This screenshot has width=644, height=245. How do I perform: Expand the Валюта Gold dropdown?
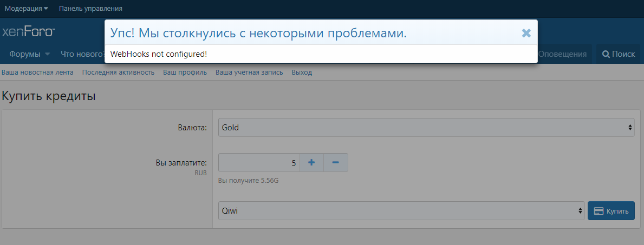(x=426, y=128)
